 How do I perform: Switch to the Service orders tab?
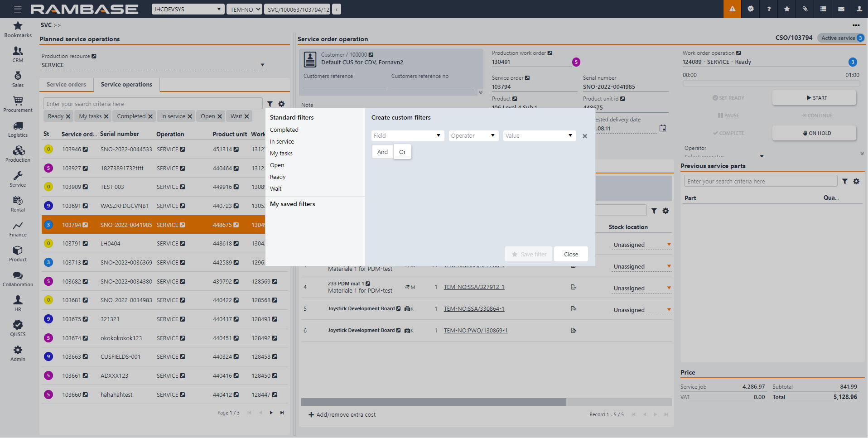click(x=66, y=85)
